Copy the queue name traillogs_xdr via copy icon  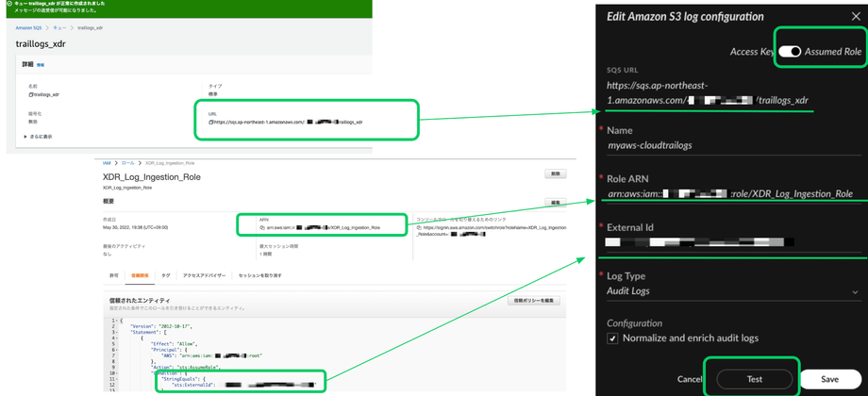[30, 94]
